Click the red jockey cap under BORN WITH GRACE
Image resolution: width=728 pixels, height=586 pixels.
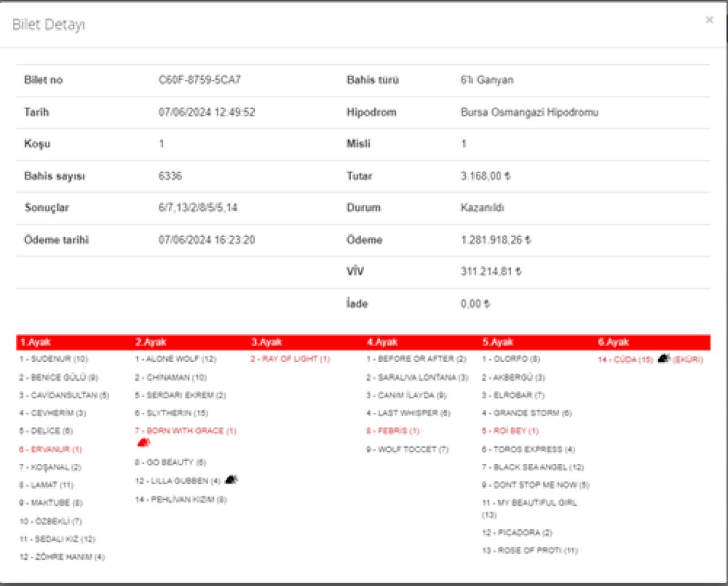[144, 442]
